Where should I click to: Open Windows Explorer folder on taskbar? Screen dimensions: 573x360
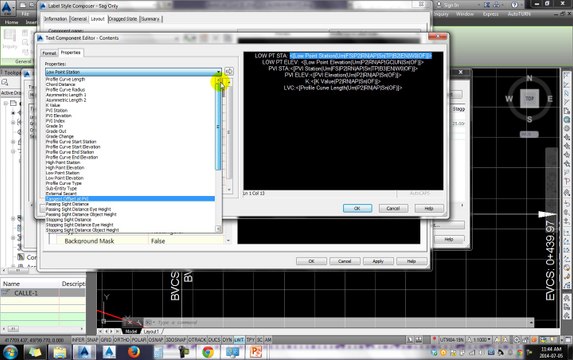pyautogui.click(x=60, y=352)
